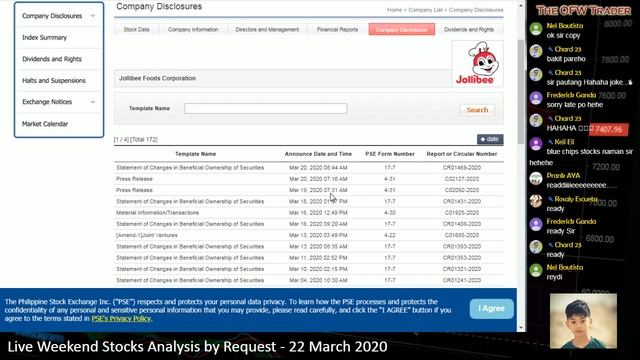Screen dimensions: 640x360
Task: Open Dividends and Rights in sidebar
Action: (x=52, y=59)
